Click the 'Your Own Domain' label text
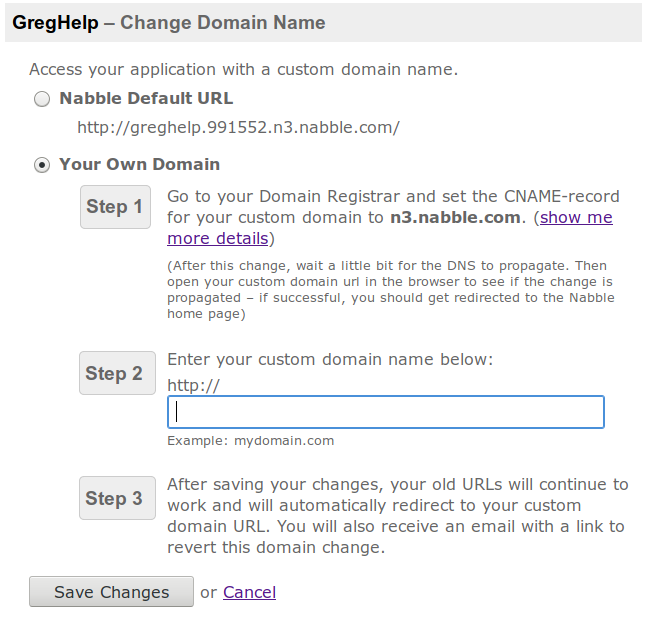 point(140,164)
